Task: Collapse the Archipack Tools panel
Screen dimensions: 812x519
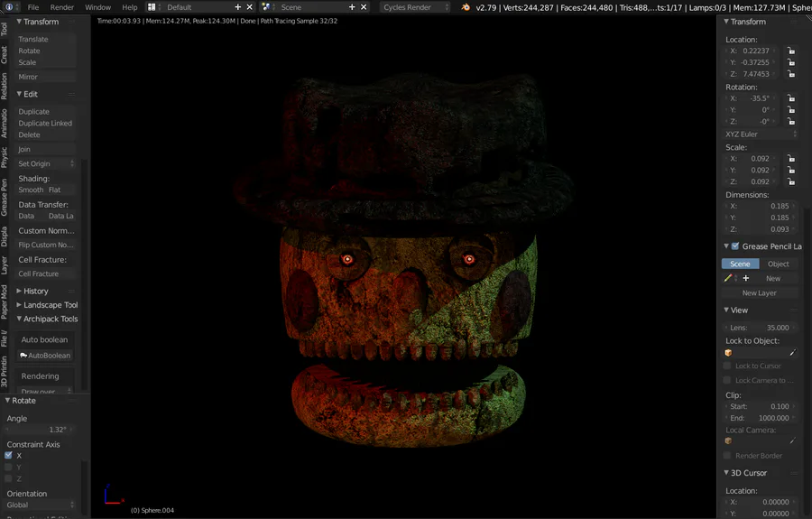Action: (x=19, y=319)
